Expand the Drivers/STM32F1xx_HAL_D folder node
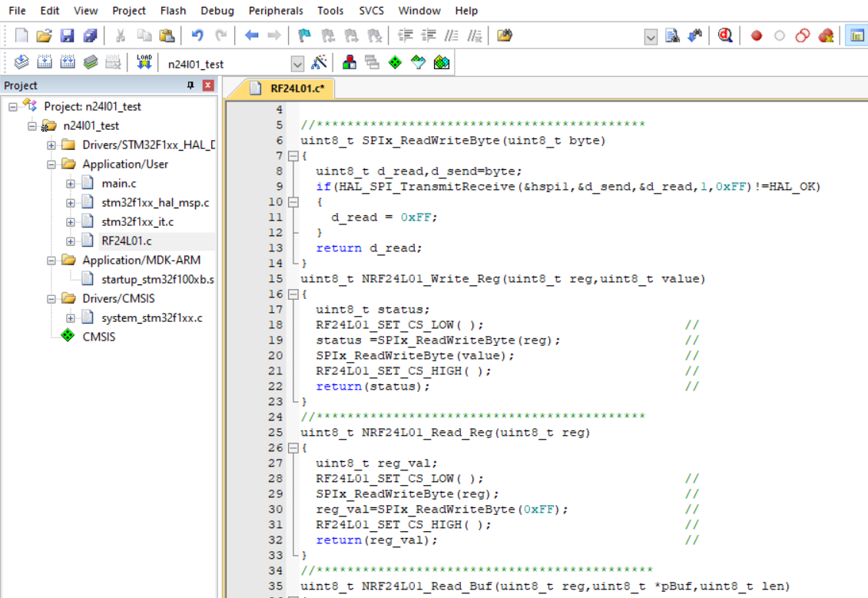The height and width of the screenshot is (598, 868). 51,145
